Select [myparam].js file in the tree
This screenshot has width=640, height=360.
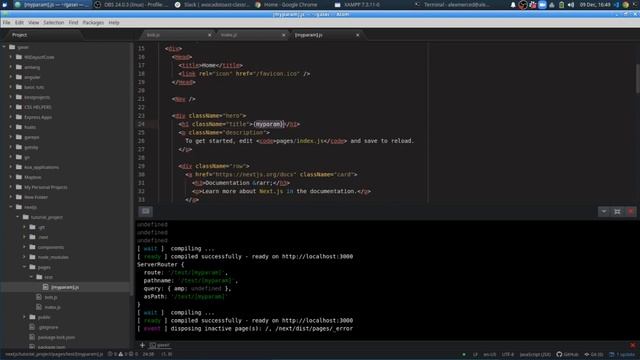pyautogui.click(x=65, y=287)
